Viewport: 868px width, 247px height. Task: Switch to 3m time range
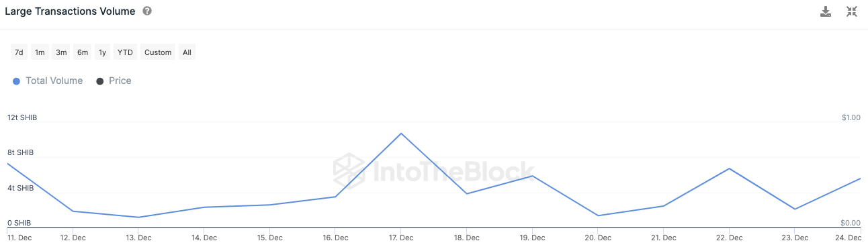point(61,52)
